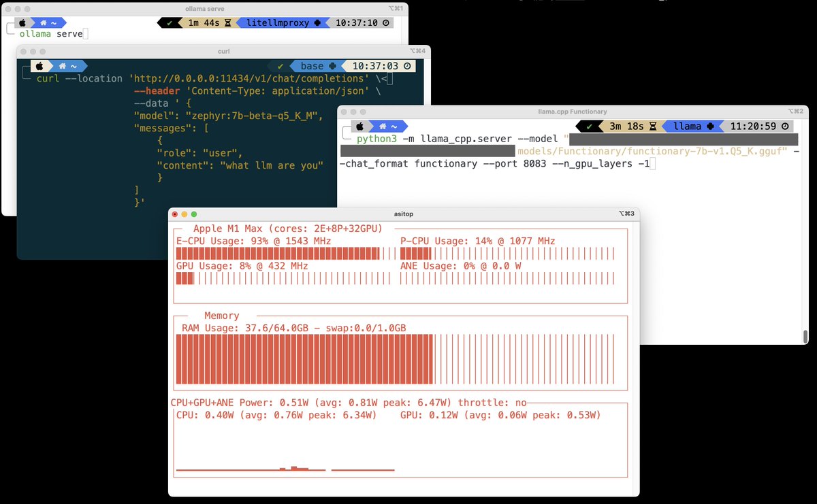Screen dimensions: 817x504
Task: Click the home folder icon in curl window prompt
Action: tap(63, 66)
